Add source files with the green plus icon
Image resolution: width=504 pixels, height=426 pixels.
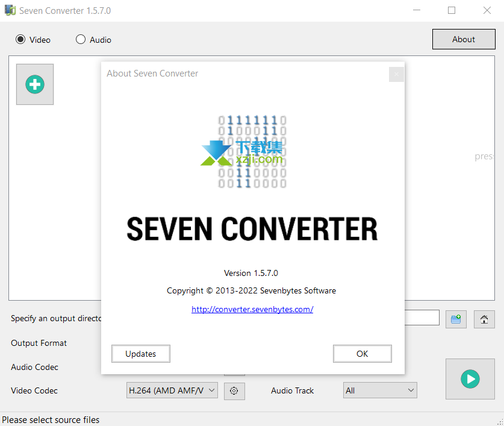(35, 84)
